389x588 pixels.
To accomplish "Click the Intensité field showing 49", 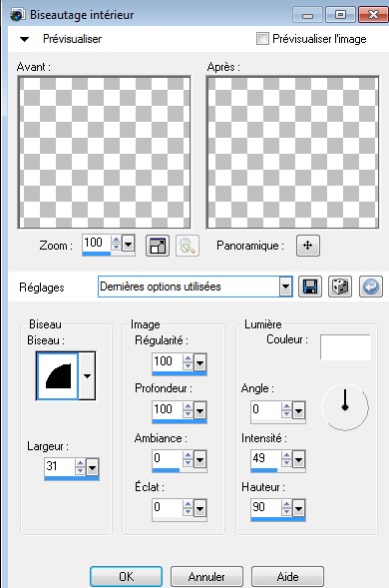I will (x=266, y=458).
